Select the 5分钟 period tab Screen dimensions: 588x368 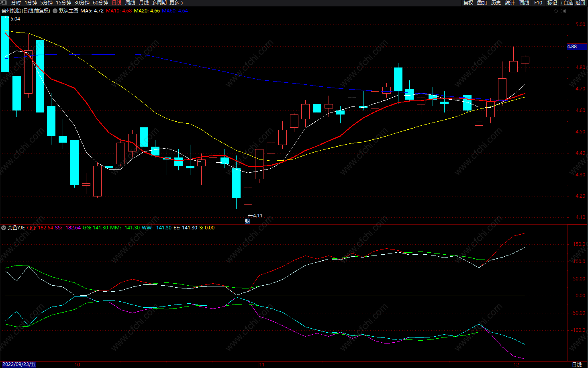[47, 3]
